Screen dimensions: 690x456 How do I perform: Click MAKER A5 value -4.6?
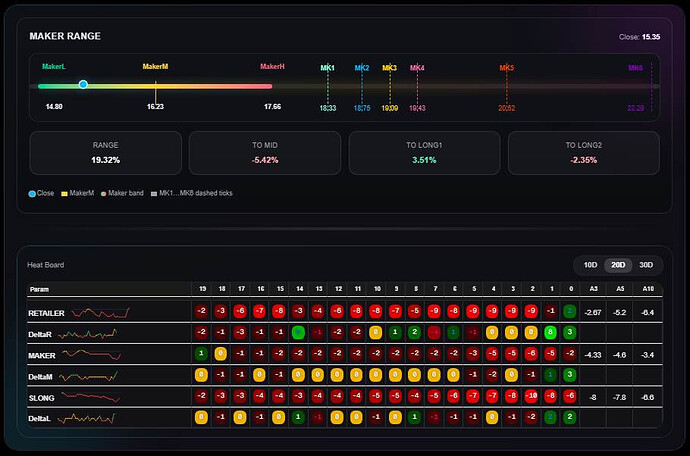620,355
